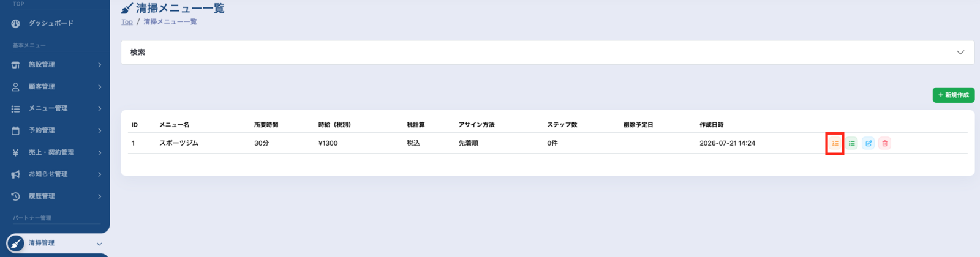Viewport: 980px width, 257px height.
Task: Click the 清掃管理 broom icon
Action: pyautogui.click(x=16, y=243)
